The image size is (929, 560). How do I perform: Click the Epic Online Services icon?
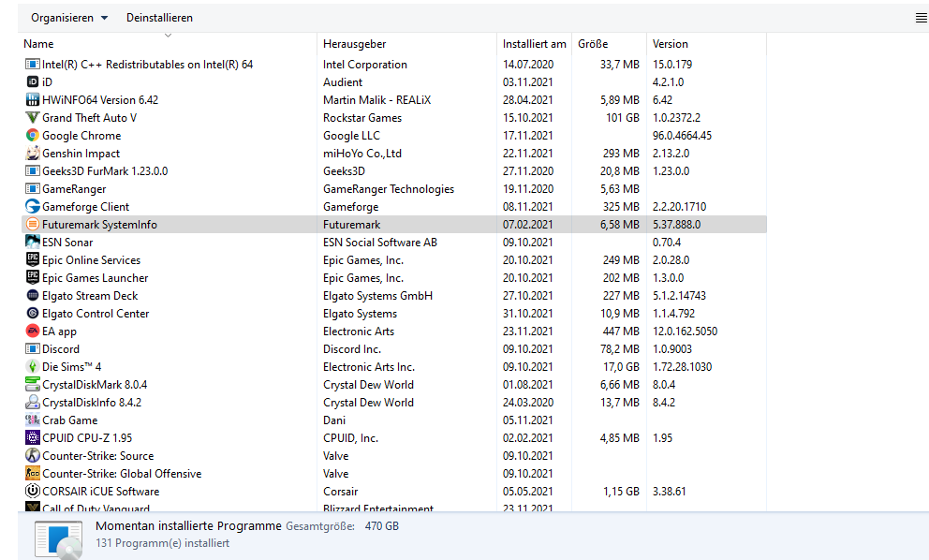pos(33,259)
